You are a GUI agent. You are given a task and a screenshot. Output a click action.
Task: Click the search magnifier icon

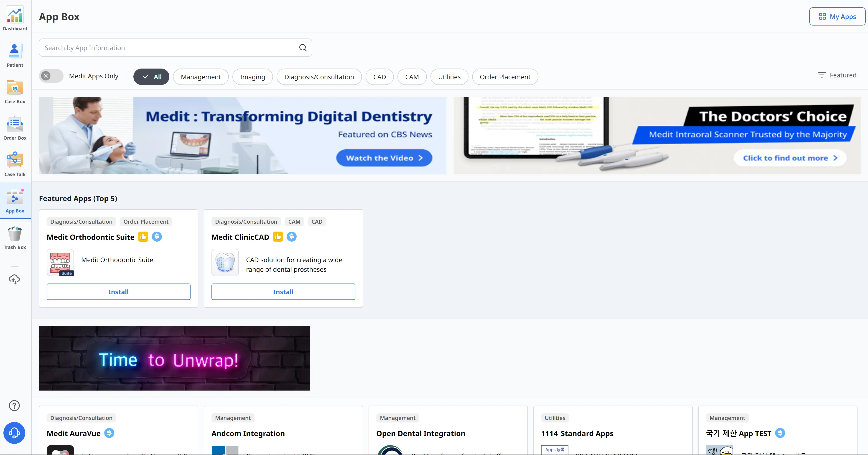303,48
